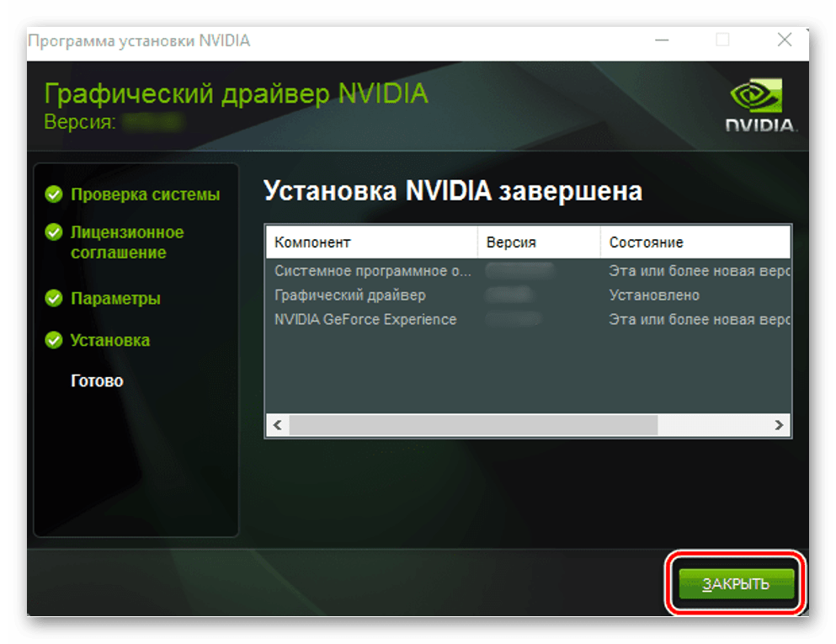Click the green ЗАКРЫТЬ button
The image size is (836, 644).
[736, 583]
